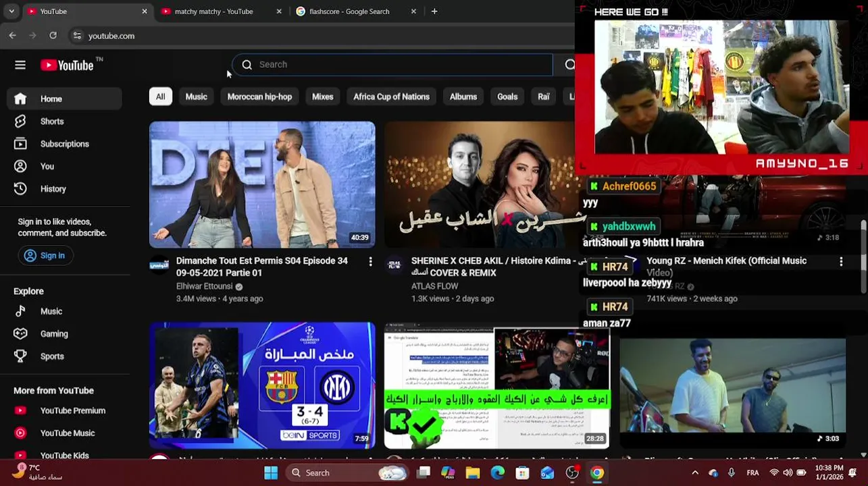Open Shorts from the sidebar

pyautogui.click(x=64, y=122)
